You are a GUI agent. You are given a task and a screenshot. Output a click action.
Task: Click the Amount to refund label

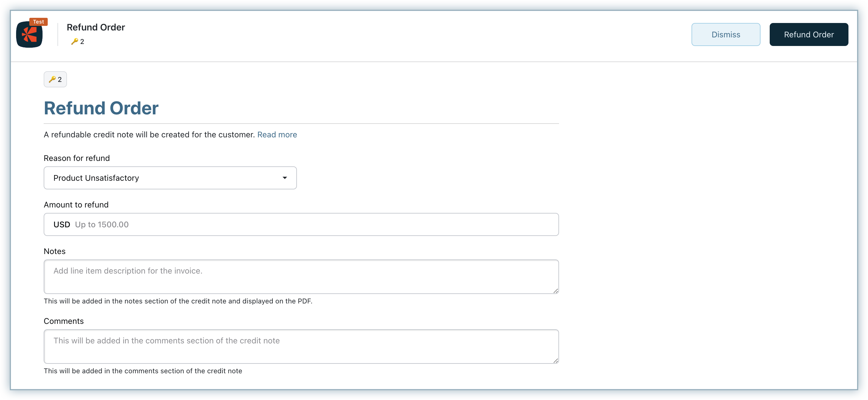76,205
